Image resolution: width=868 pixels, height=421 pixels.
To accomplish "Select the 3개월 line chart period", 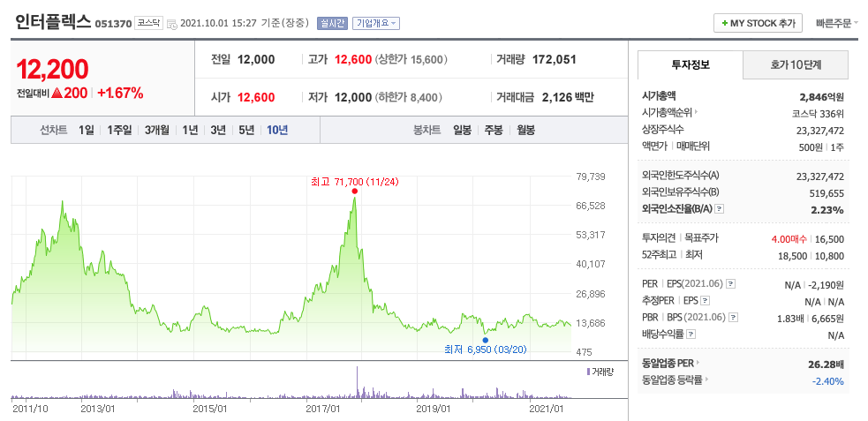I will (x=156, y=131).
